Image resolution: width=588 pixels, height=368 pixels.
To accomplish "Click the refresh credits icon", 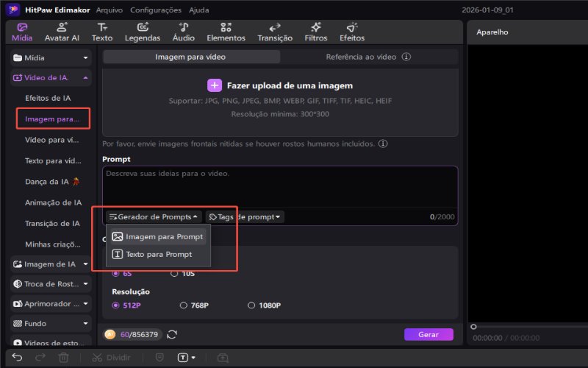I will (172, 334).
